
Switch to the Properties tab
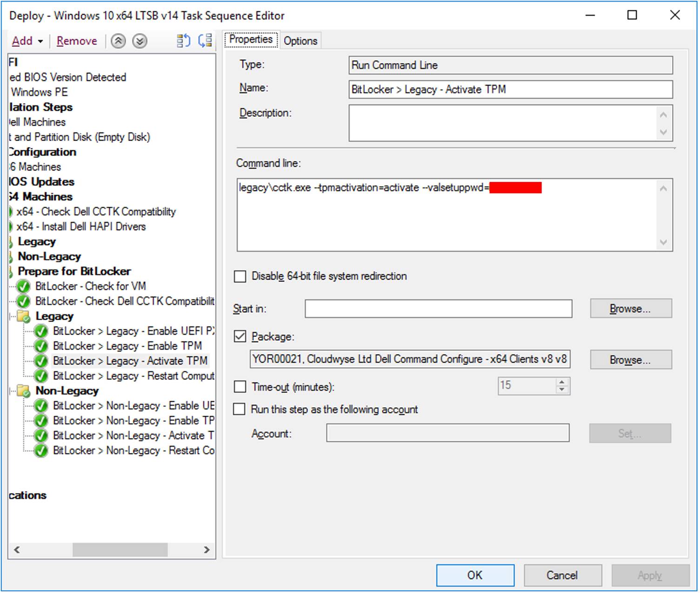[x=251, y=40]
